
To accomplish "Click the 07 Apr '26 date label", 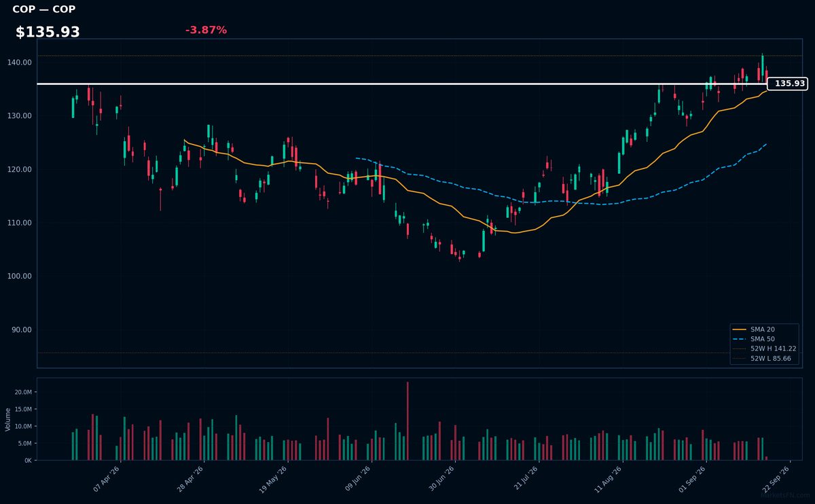I will 107,479.
